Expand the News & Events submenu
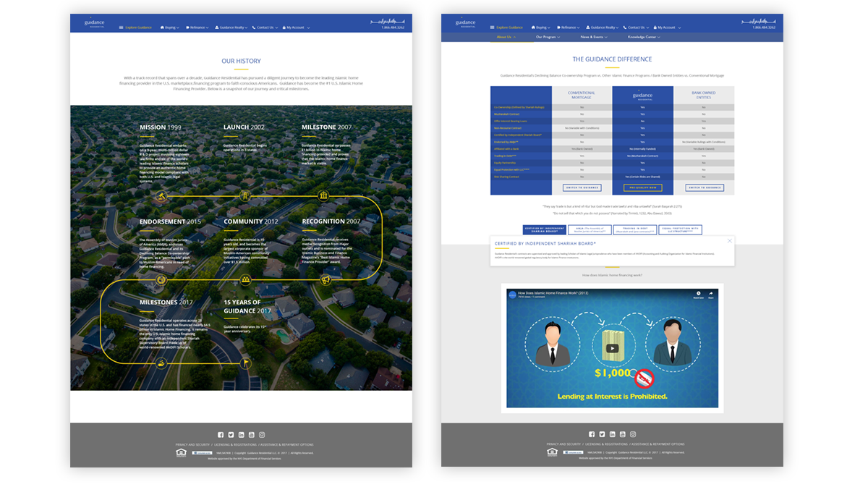 594,37
